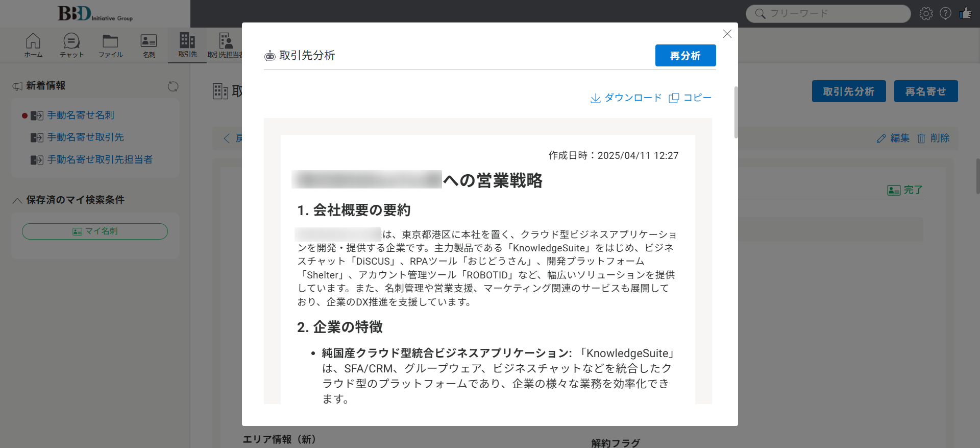Open the ホーム home icon

pyautogui.click(x=33, y=45)
